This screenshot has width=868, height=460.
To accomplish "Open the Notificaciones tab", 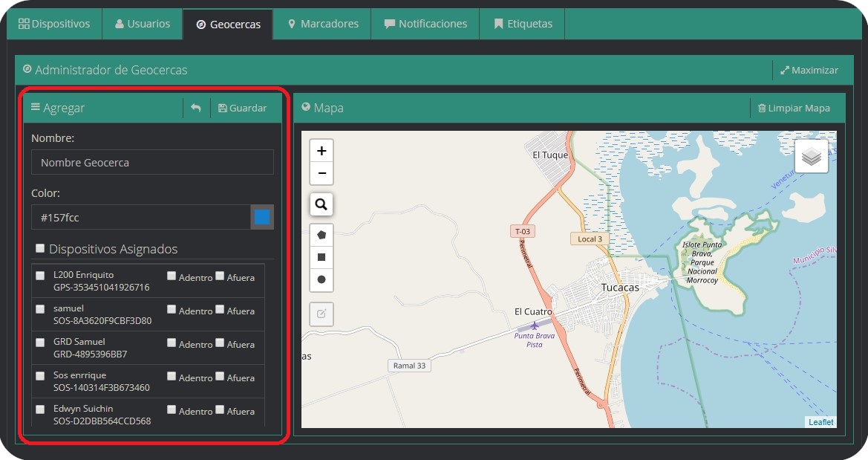I will 425,24.
